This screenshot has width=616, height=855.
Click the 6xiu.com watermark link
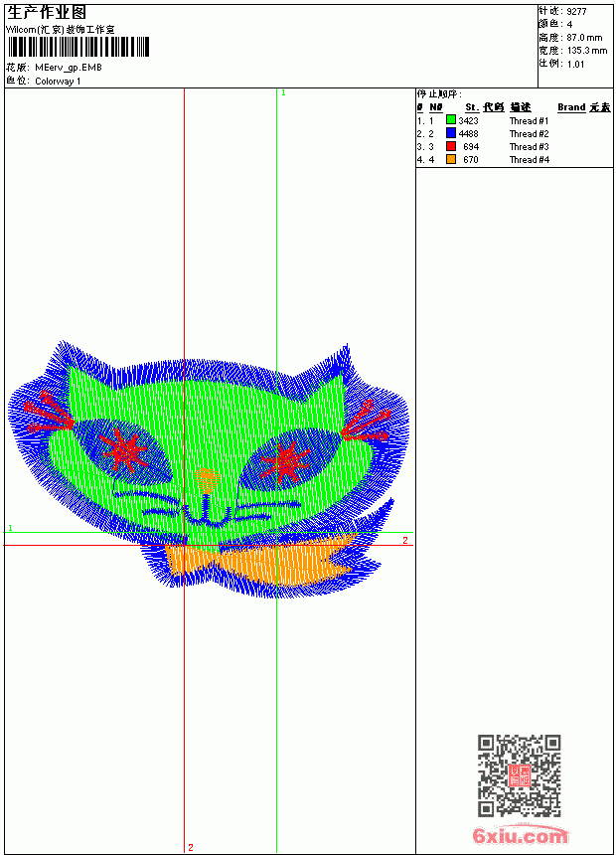pyautogui.click(x=520, y=835)
